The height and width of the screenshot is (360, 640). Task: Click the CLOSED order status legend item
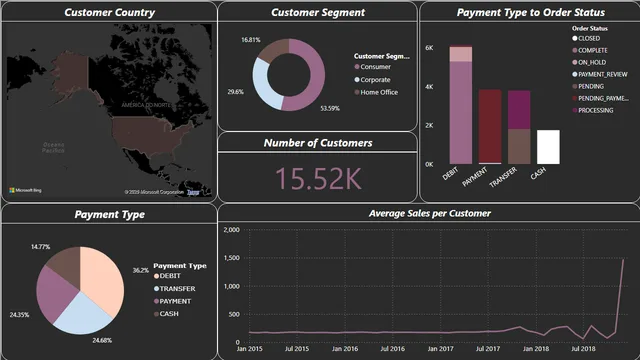point(586,38)
